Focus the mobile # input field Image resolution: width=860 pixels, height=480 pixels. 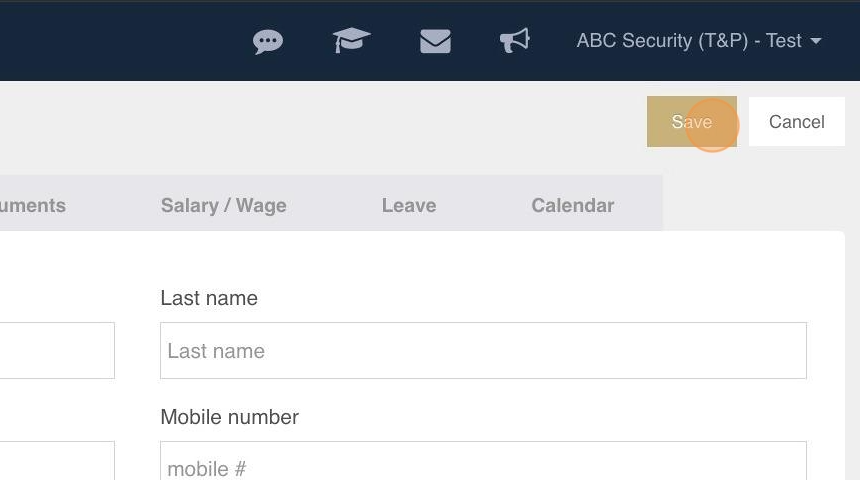[x=483, y=460]
